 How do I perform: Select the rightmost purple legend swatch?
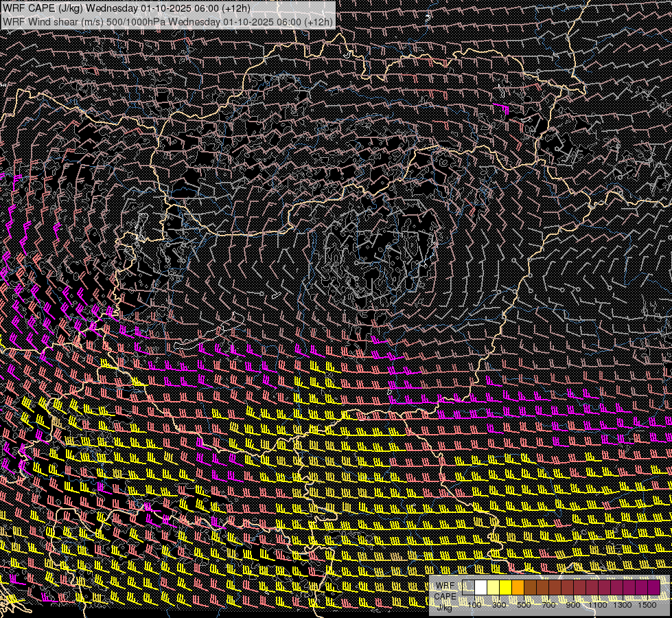pos(654,588)
